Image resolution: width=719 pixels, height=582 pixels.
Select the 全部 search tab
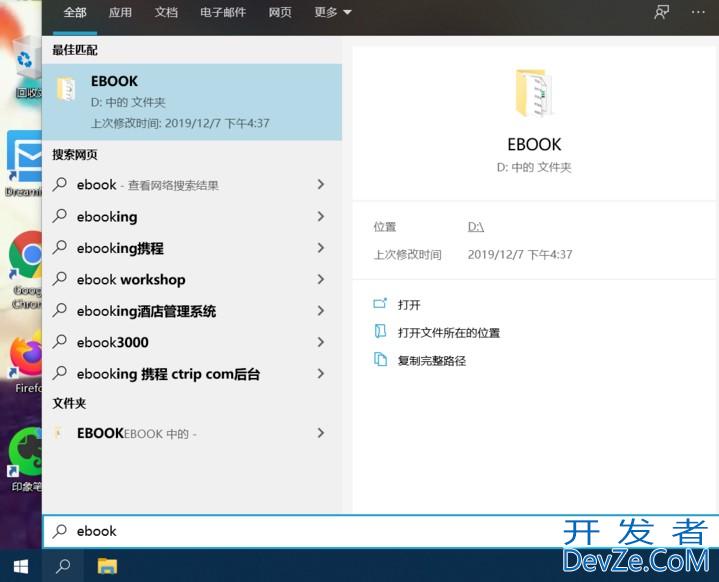coord(75,13)
